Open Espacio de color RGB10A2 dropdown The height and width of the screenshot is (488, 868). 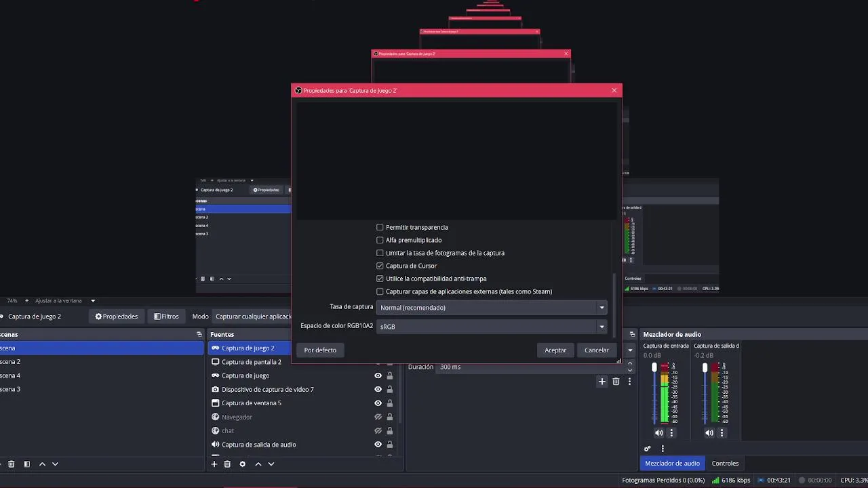pyautogui.click(x=492, y=327)
